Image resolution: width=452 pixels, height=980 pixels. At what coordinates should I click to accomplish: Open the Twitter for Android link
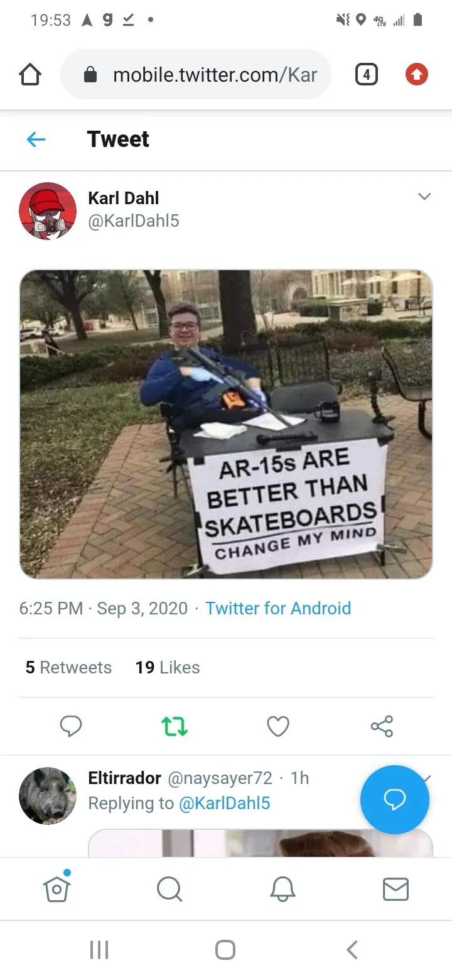click(x=278, y=608)
